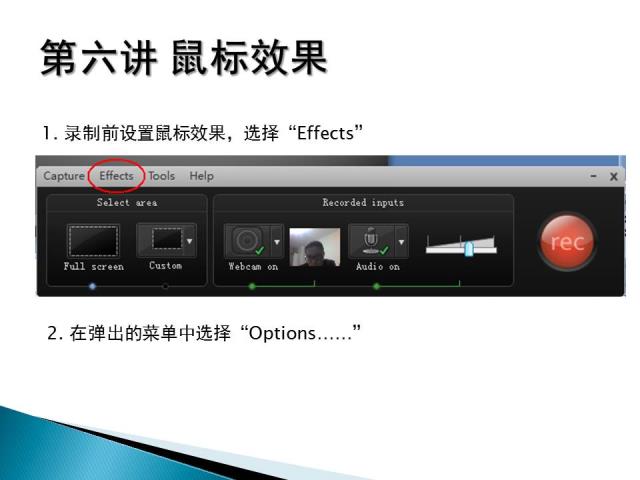
Task: Minimize the recorder window
Action: tap(593, 176)
